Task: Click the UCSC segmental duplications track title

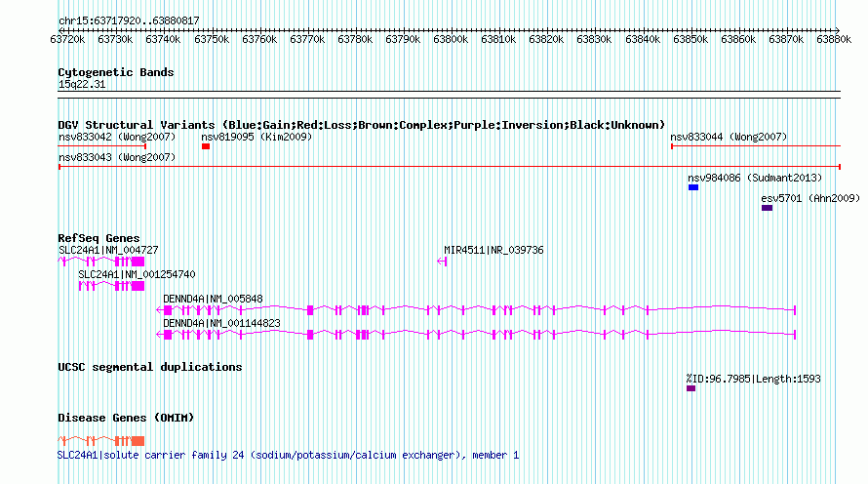Action: click(150, 367)
